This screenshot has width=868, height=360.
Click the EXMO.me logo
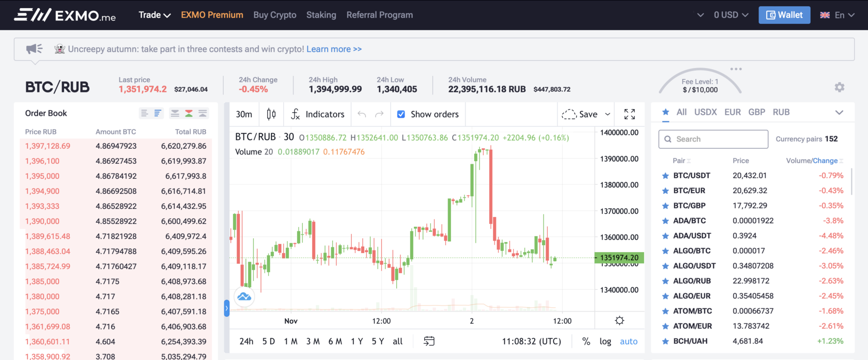click(x=65, y=15)
